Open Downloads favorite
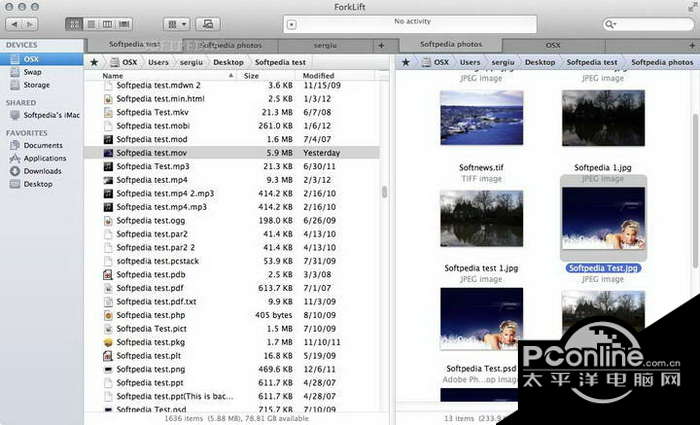 click(x=42, y=171)
